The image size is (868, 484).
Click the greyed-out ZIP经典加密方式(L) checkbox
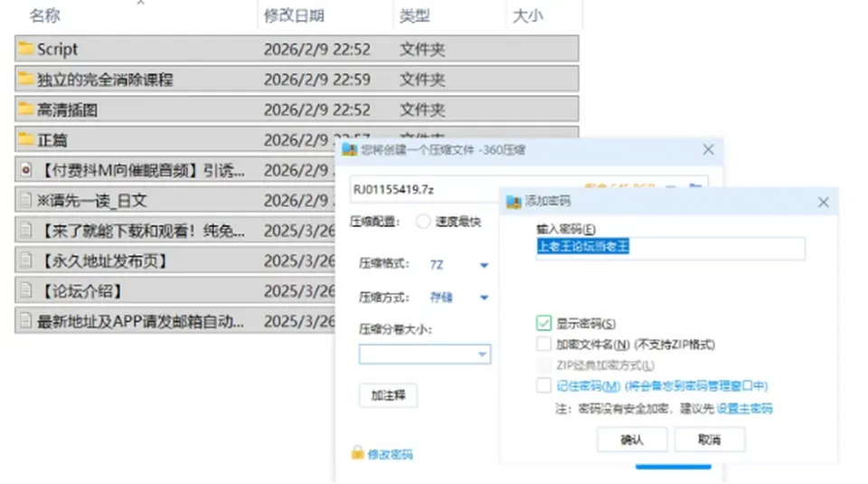point(543,365)
